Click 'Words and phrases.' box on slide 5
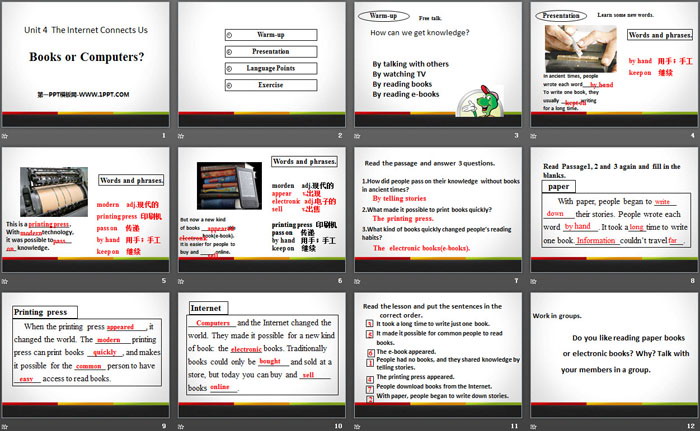This screenshot has height=431, width=700. [x=131, y=180]
